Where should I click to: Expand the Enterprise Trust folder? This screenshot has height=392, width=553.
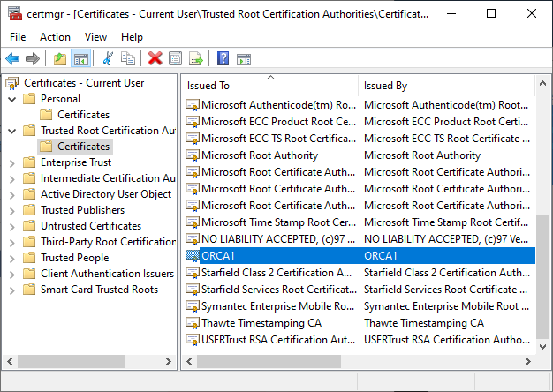[12, 162]
